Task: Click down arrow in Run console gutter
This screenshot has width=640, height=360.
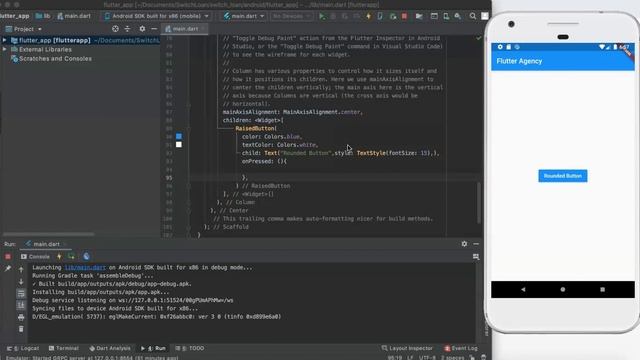Action: (21, 282)
